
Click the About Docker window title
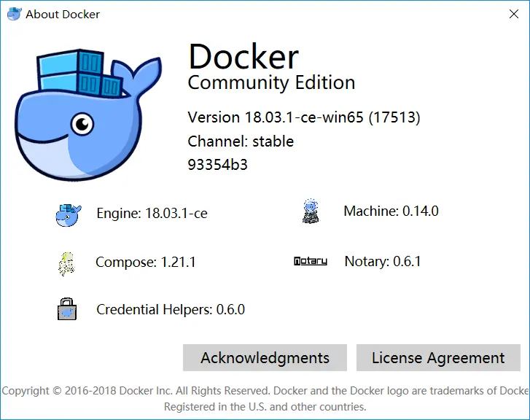click(63, 14)
